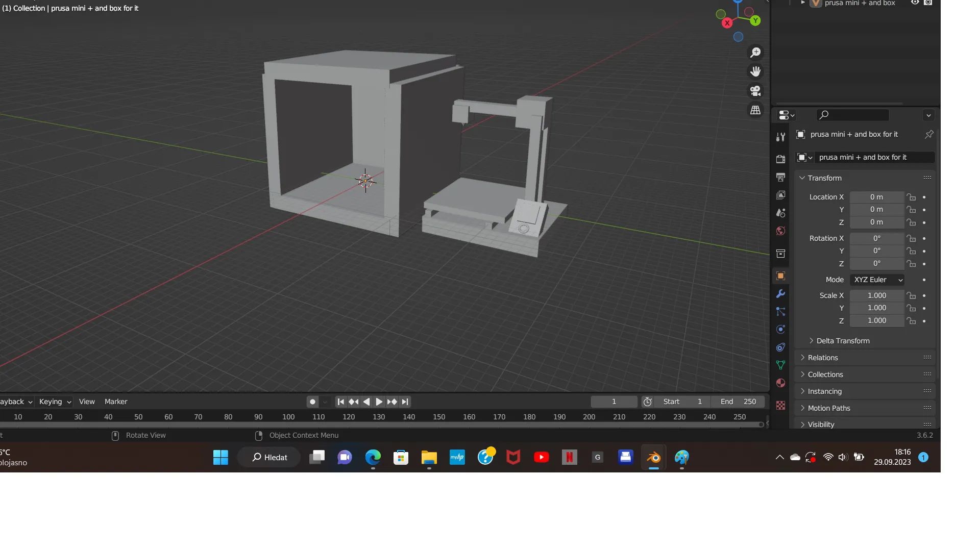Image resolution: width=980 pixels, height=551 pixels.
Task: Open the Mode dropdown set to XYZ Euler
Action: (877, 280)
